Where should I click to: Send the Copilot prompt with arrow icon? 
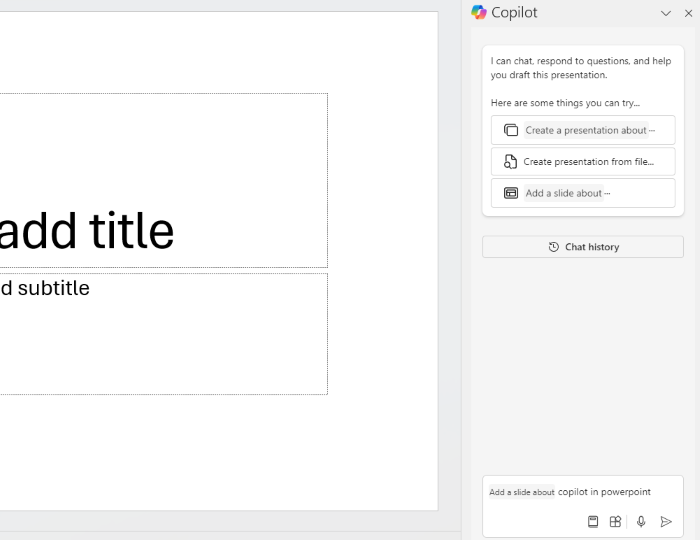point(666,521)
